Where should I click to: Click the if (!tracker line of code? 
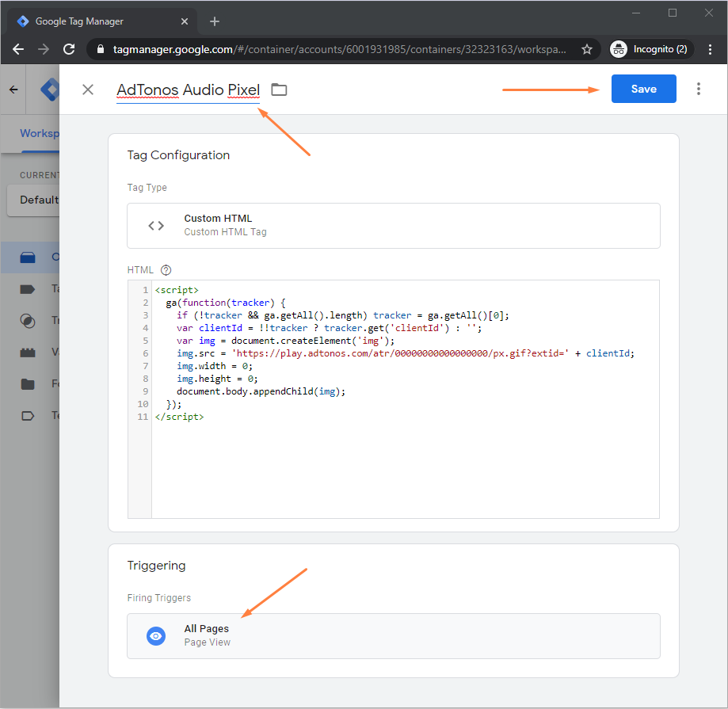[343, 316]
